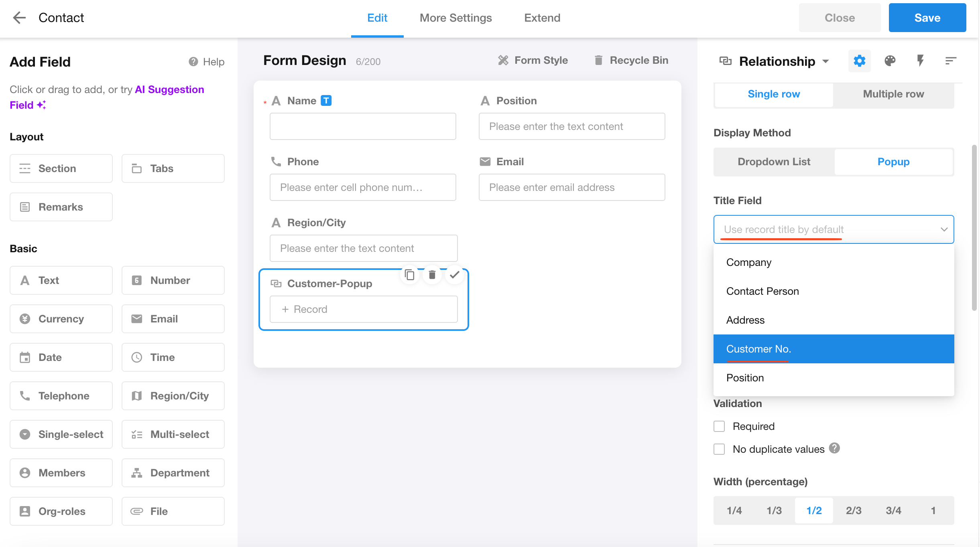Open the Title Field dropdown

(x=834, y=229)
